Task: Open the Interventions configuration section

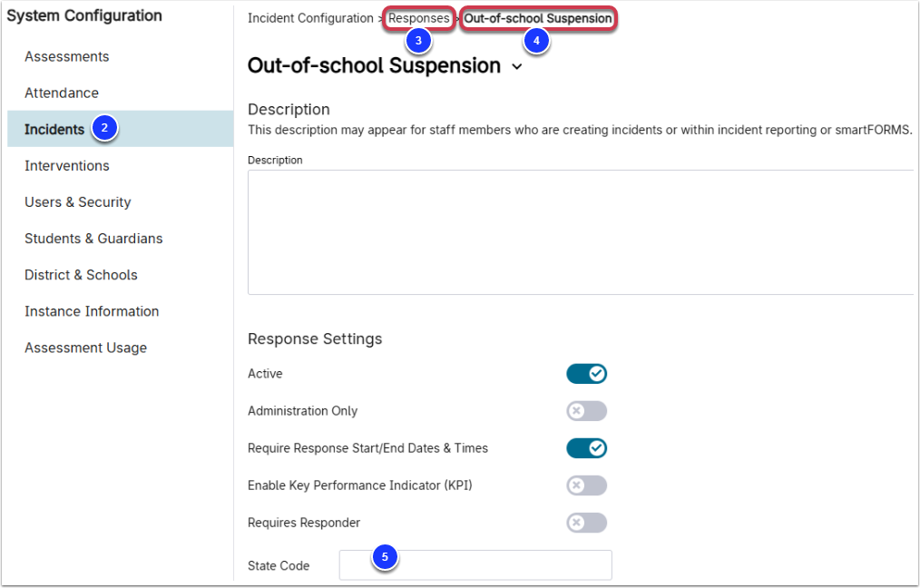Action: (x=67, y=165)
